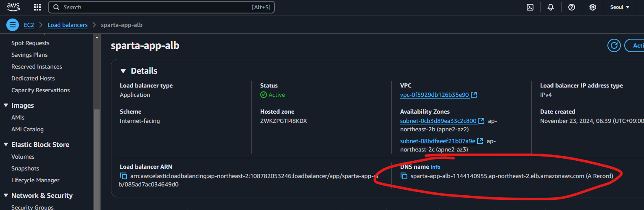
Task: Open Snapshots in sidebar
Action: click(x=25, y=168)
